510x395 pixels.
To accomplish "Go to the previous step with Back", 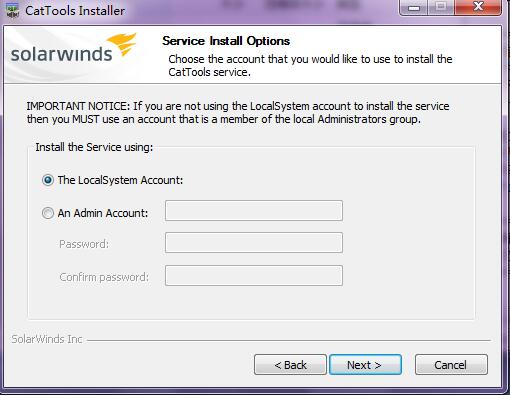I will point(290,365).
